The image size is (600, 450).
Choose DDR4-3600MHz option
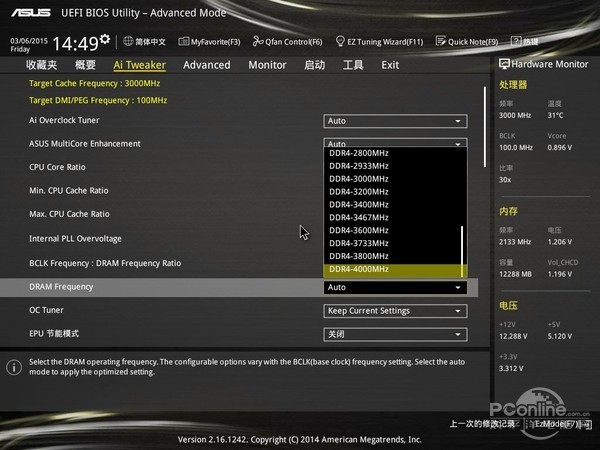point(393,230)
